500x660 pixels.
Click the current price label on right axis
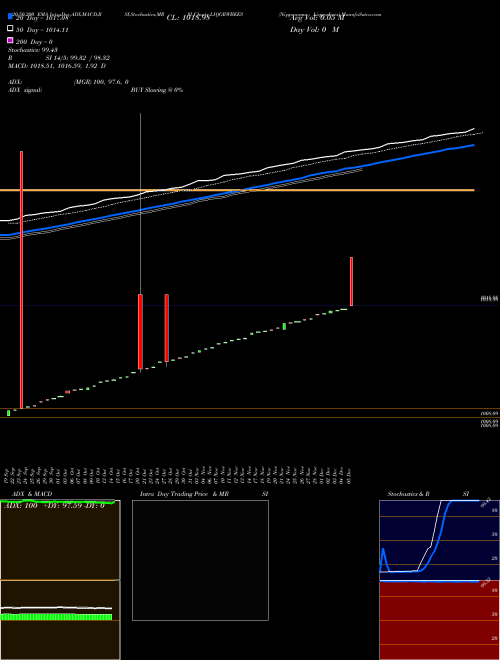point(489,298)
